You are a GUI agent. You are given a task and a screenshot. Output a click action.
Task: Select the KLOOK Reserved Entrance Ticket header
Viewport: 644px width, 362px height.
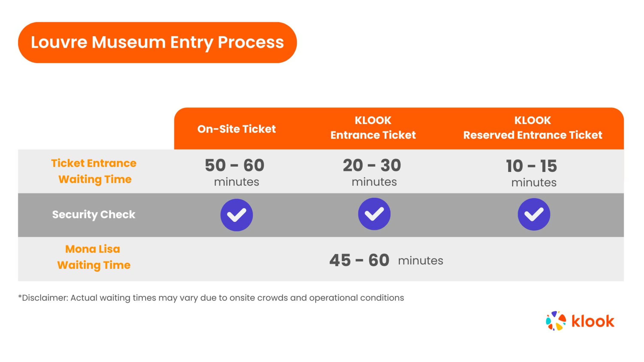tap(533, 128)
